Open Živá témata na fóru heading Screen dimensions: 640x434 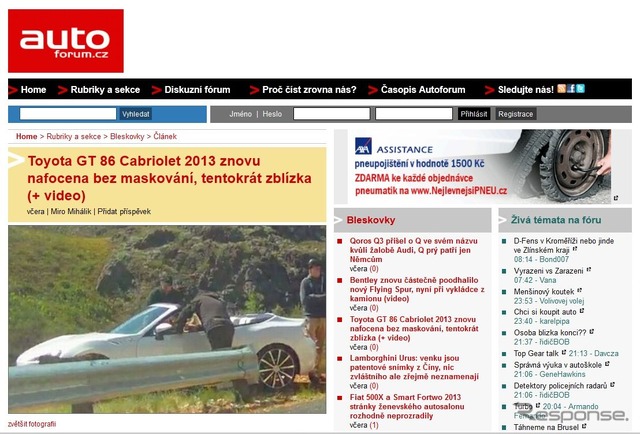(556, 220)
